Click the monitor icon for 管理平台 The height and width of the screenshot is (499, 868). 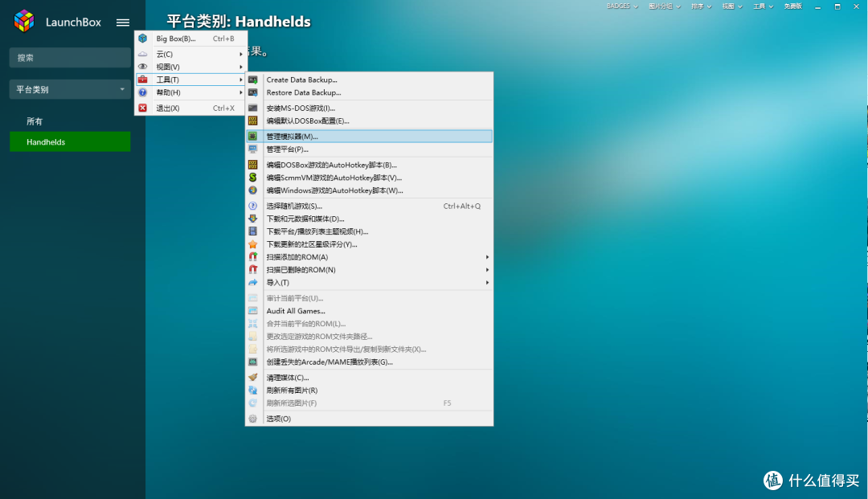(x=253, y=149)
